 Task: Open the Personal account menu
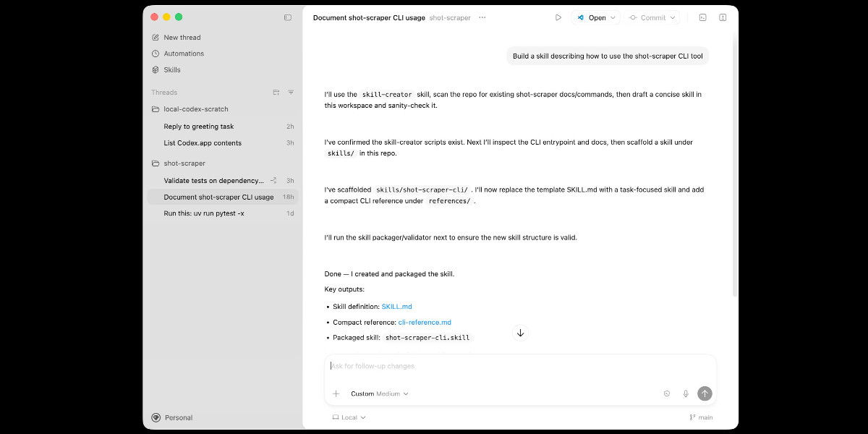click(172, 417)
